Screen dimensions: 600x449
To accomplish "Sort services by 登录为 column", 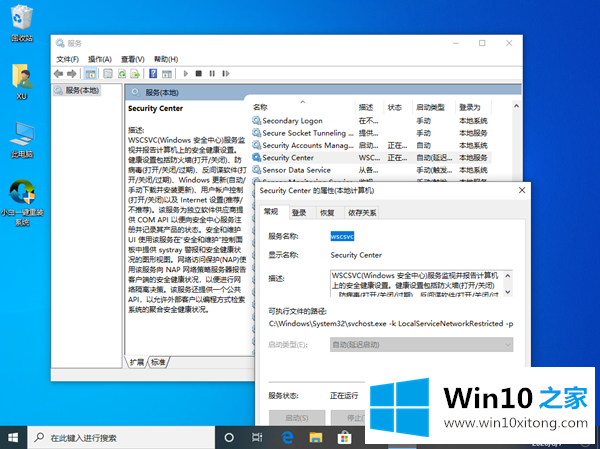I will pyautogui.click(x=474, y=107).
